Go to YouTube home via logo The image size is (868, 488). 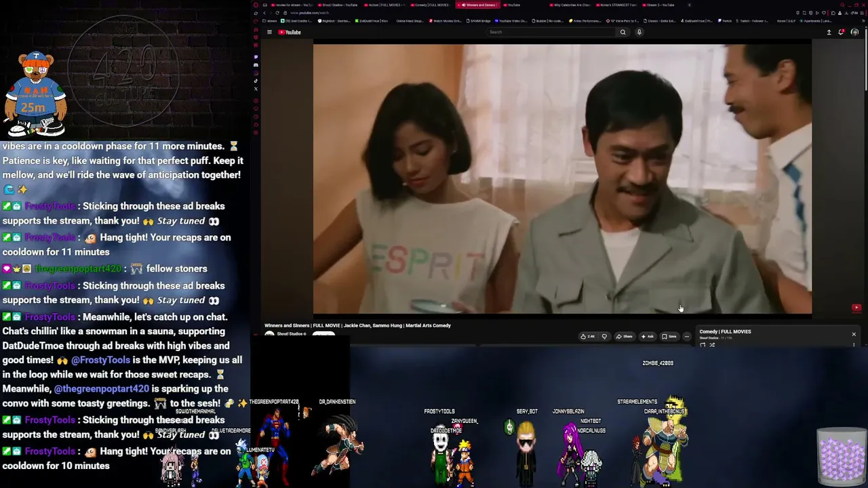pos(290,32)
